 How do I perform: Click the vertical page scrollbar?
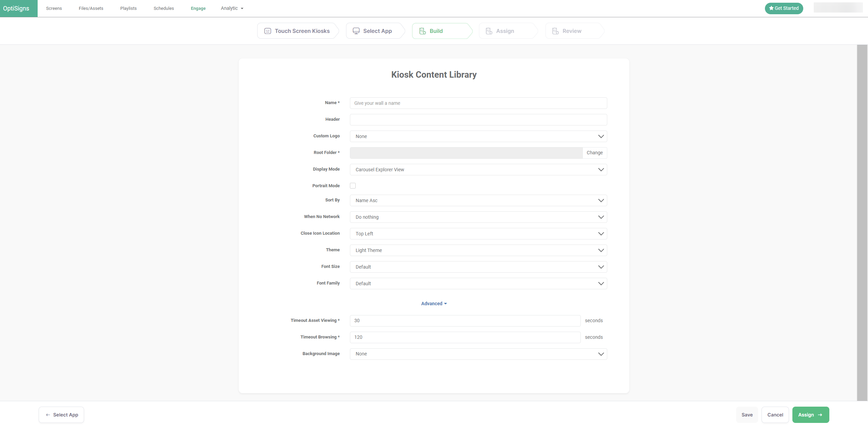[x=862, y=223]
